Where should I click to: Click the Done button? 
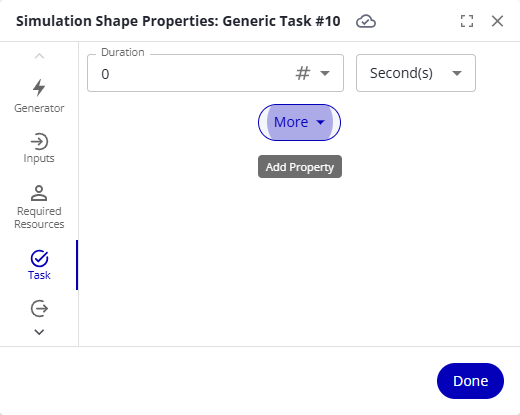pos(470,381)
